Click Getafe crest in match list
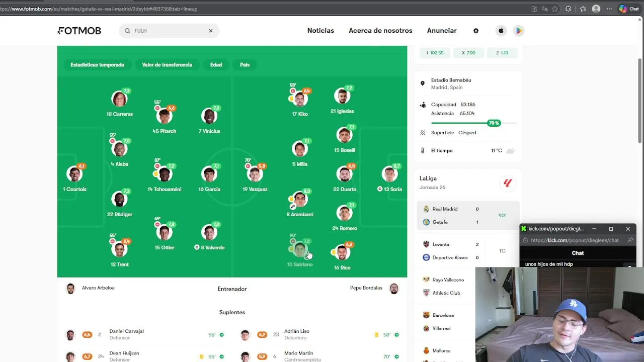The height and width of the screenshot is (362, 644). click(x=426, y=222)
